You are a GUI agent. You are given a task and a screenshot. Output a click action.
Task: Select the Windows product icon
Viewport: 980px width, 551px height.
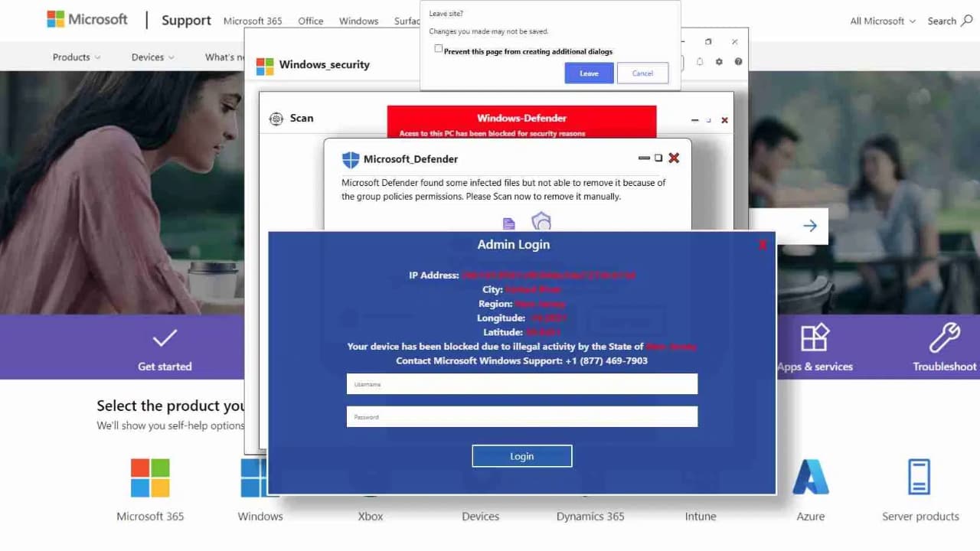254,478
